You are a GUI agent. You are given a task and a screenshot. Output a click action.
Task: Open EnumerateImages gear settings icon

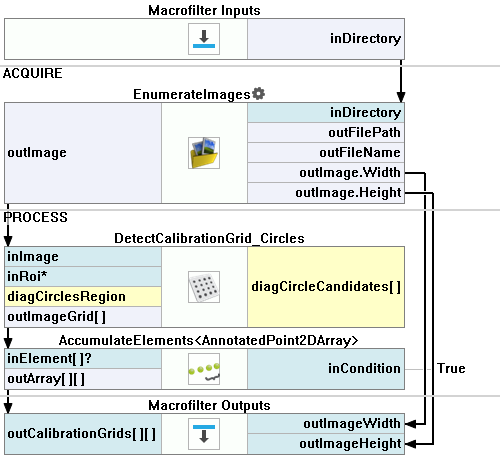(259, 94)
